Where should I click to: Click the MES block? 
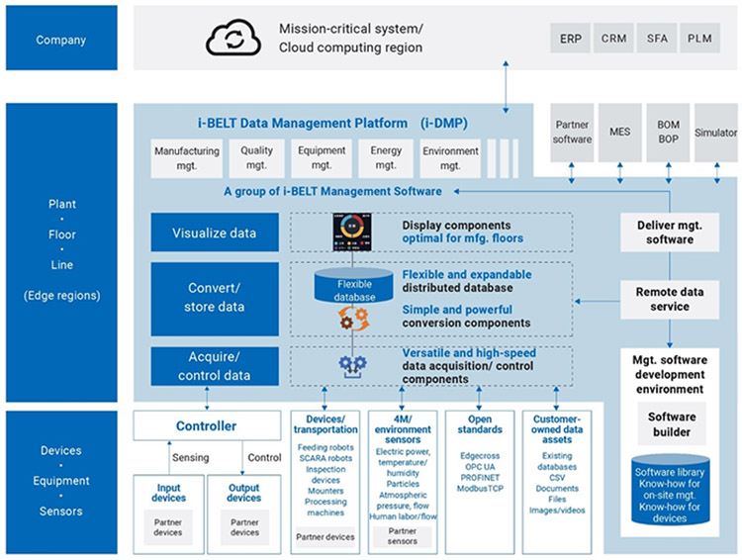pos(620,132)
